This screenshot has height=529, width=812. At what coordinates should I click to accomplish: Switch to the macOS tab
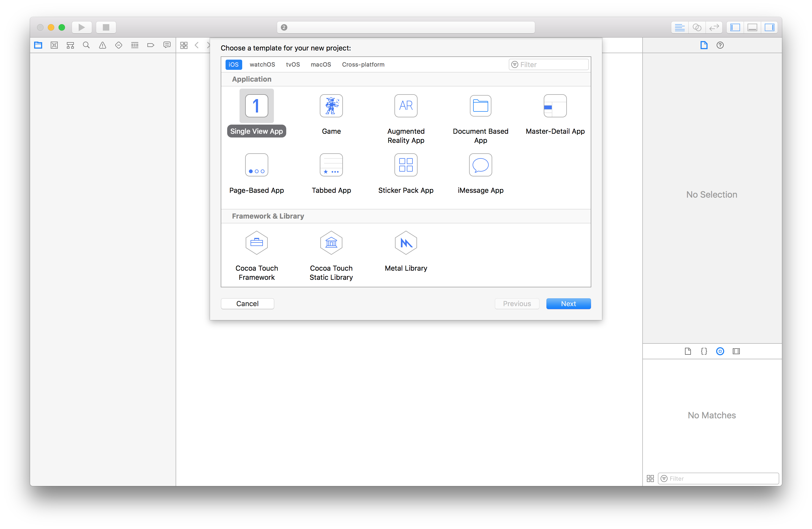coord(321,64)
